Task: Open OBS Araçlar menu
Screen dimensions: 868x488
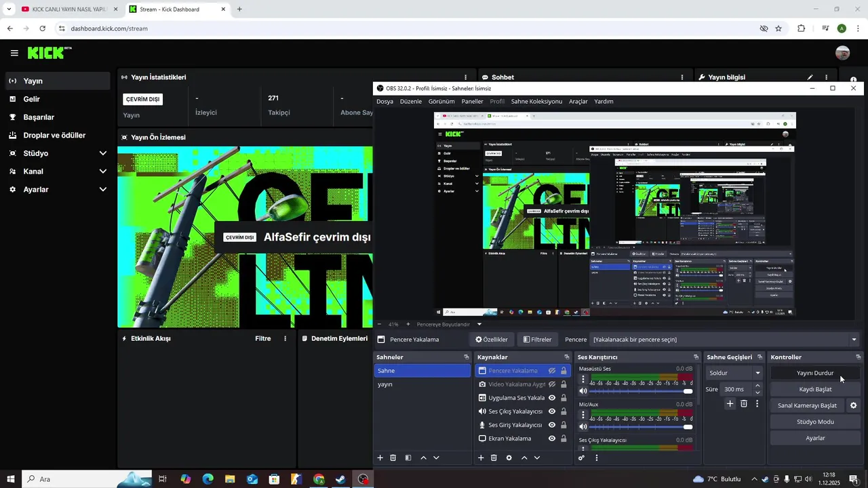Action: pos(578,101)
